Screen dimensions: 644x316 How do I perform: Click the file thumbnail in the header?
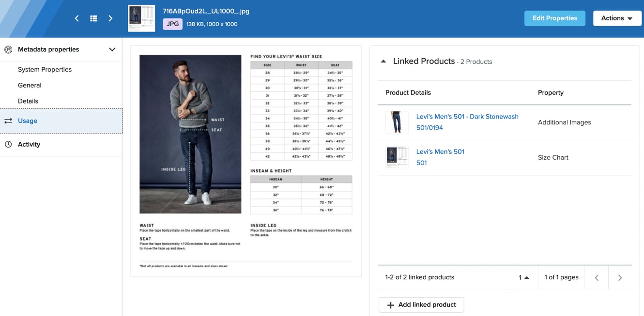(141, 18)
